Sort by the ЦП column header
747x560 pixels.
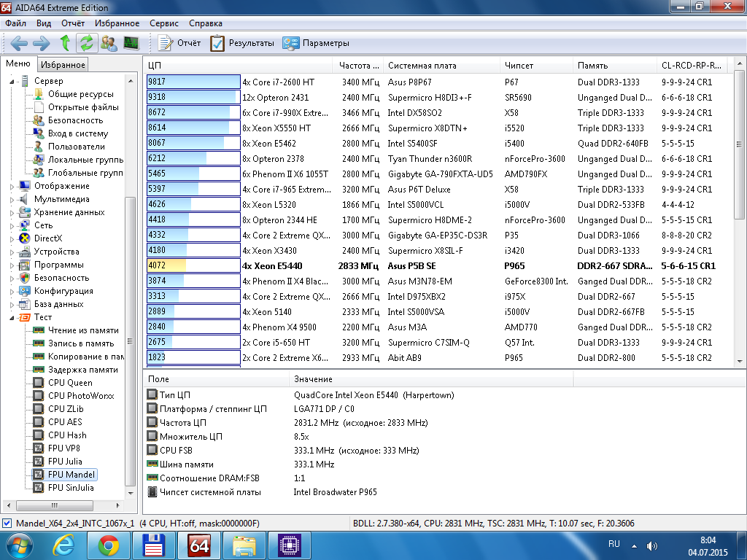[238, 65]
